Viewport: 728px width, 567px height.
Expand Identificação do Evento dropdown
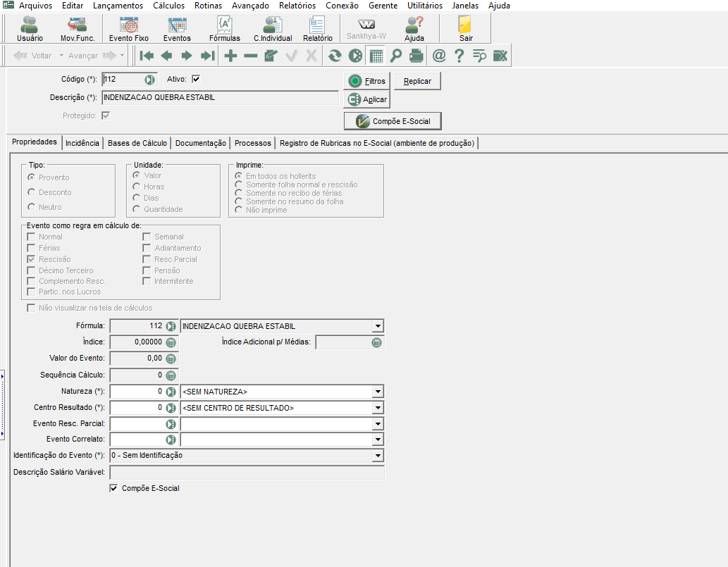coord(378,456)
